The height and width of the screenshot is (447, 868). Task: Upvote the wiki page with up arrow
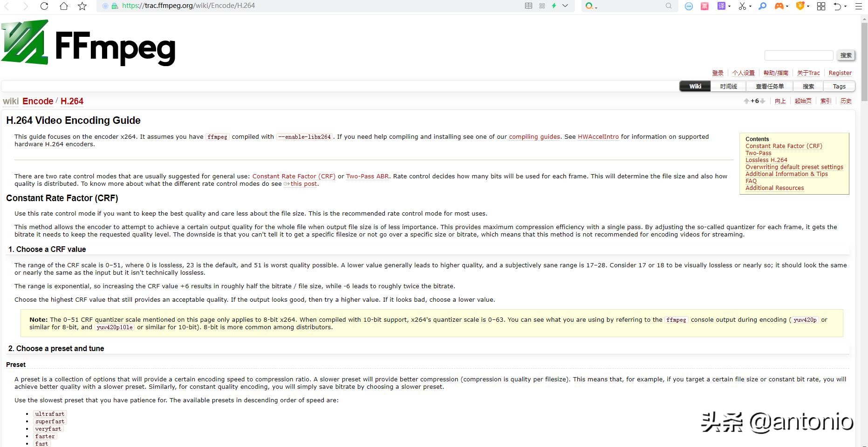click(x=746, y=101)
